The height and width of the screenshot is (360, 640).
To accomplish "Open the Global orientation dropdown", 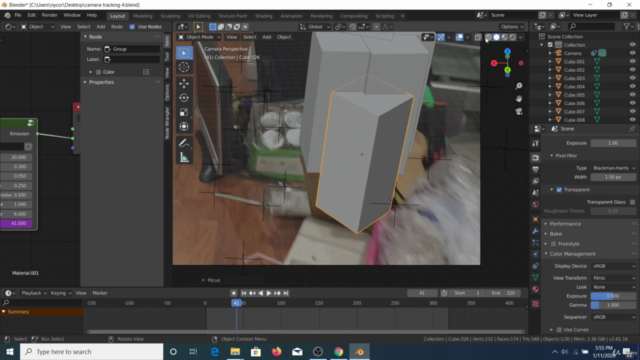I will [x=315, y=27].
